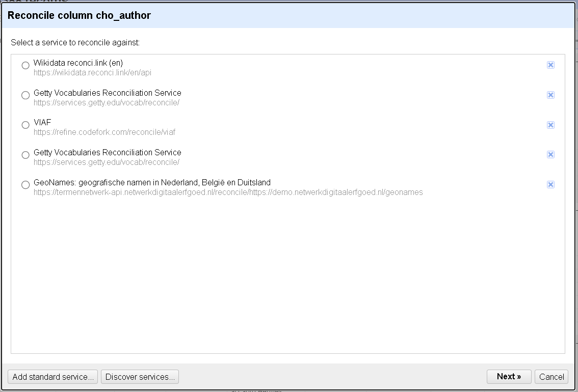578x392 pixels.
Task: Choose the first Getty Vocabularies radio button
Action: tap(25, 95)
